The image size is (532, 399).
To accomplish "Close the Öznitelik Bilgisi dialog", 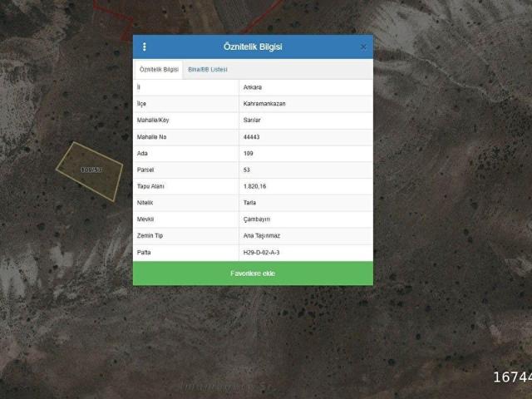I will click(x=363, y=47).
